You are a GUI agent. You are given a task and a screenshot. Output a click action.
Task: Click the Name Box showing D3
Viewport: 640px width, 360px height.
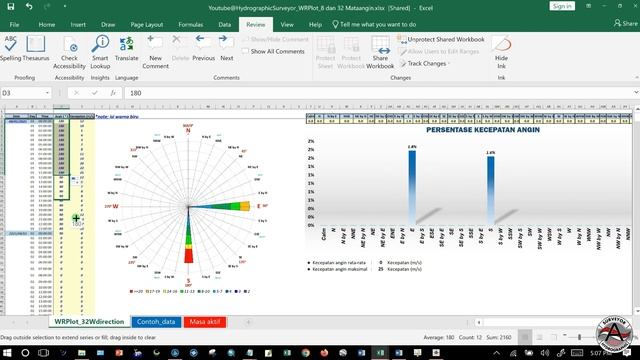click(x=22, y=93)
